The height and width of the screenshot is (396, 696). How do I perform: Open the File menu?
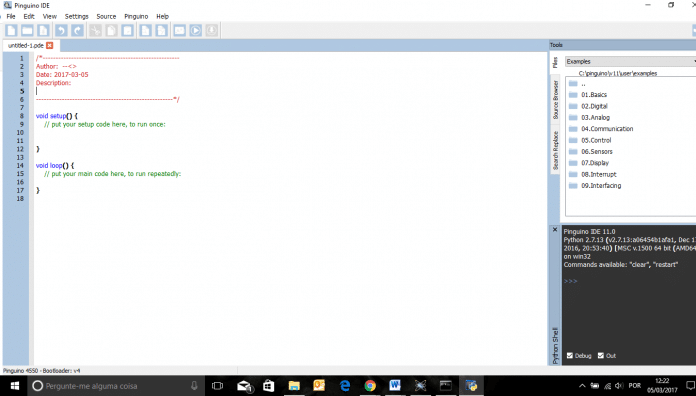(11, 16)
